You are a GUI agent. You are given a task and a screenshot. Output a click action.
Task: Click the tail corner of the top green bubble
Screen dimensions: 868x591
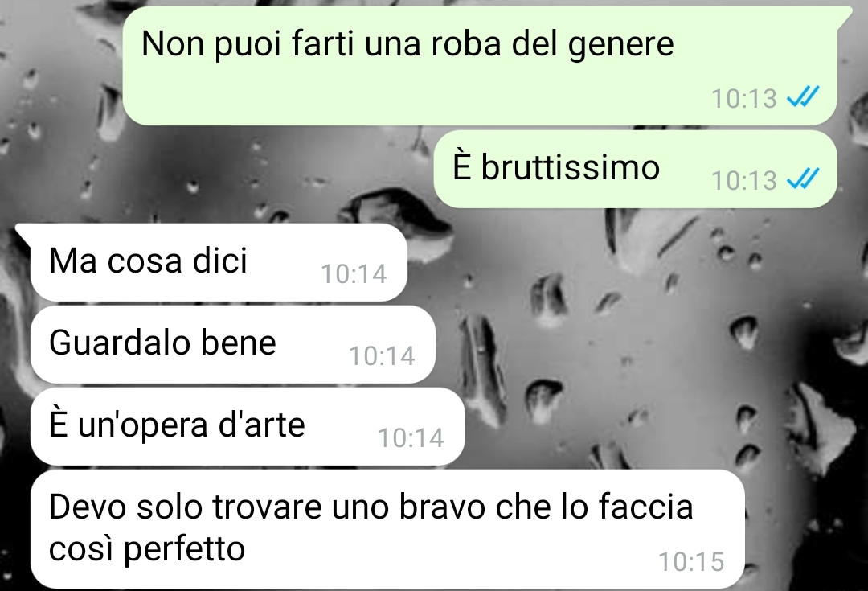845,17
